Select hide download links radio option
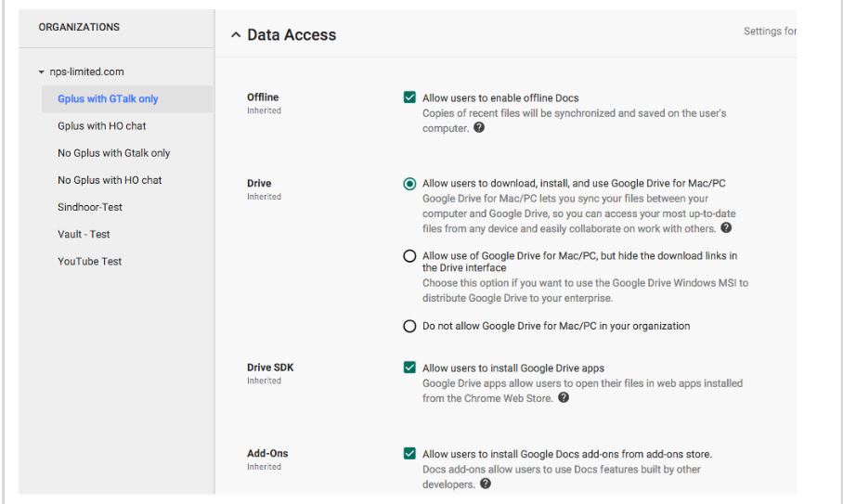 [409, 256]
